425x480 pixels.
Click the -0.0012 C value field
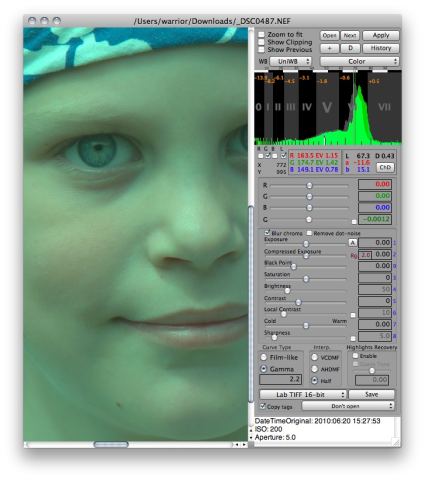(375, 219)
